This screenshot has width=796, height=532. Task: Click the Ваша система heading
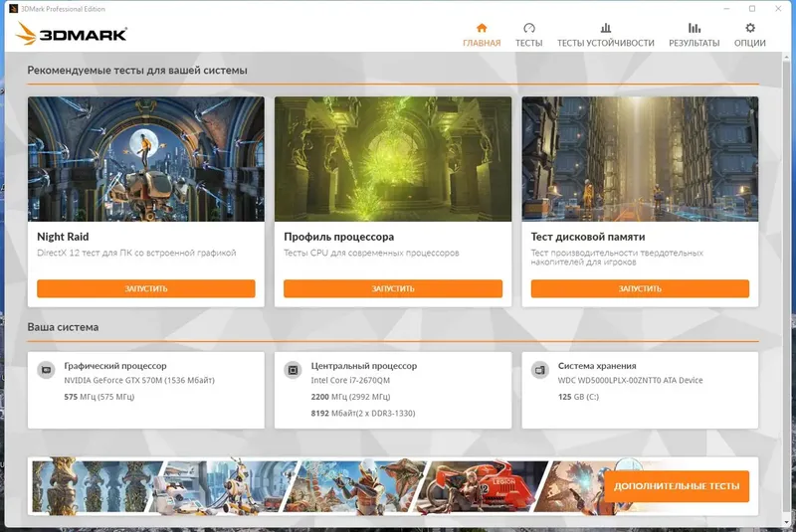pos(63,327)
